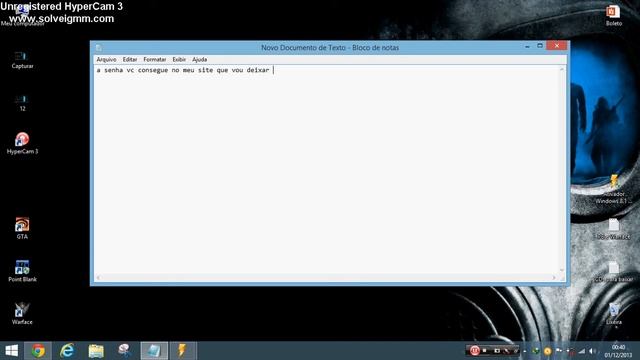Open the Editar menu
The image size is (640, 360).
pyautogui.click(x=130, y=60)
